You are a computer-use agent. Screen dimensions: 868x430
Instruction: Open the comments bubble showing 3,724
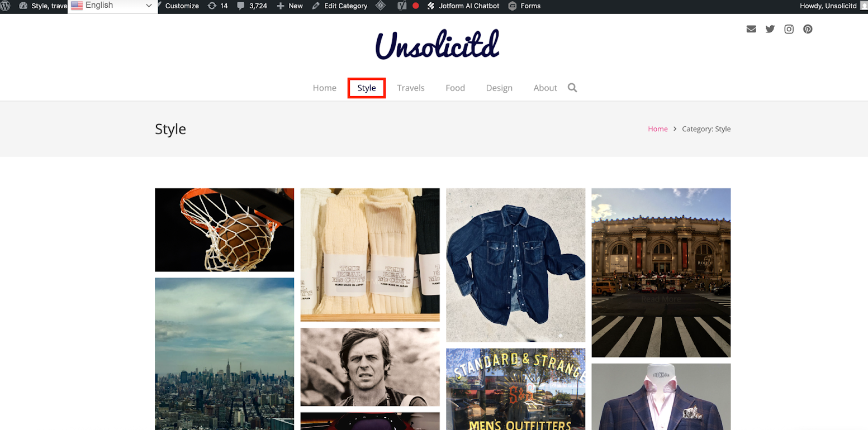[252, 6]
